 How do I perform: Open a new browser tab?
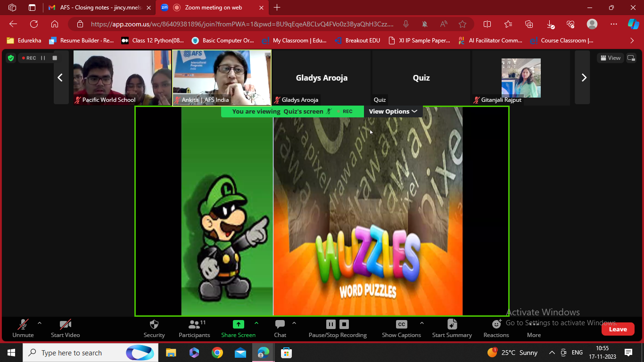(x=277, y=8)
